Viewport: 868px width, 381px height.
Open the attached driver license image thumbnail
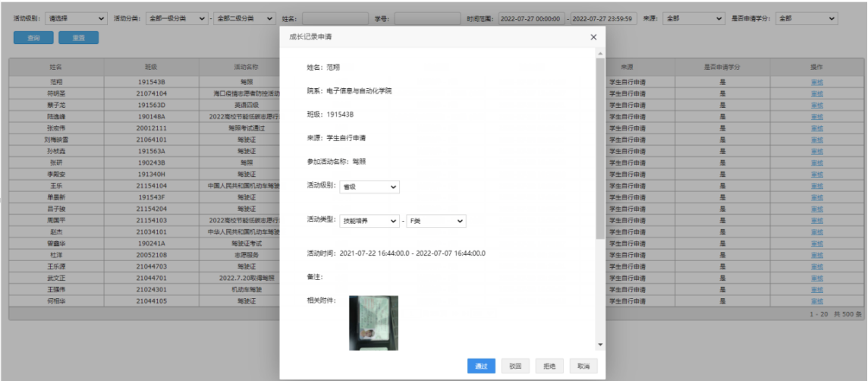coord(373,323)
